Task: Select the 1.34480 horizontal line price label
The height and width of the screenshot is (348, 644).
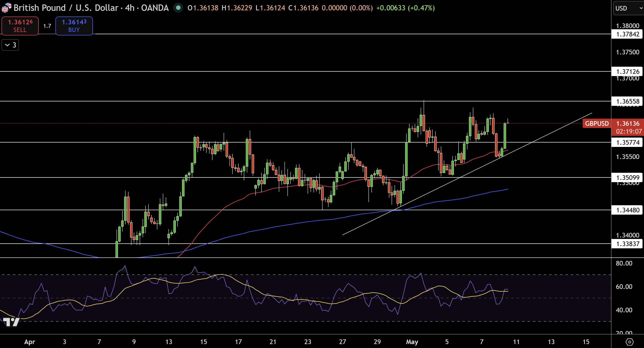Action: tap(627, 210)
